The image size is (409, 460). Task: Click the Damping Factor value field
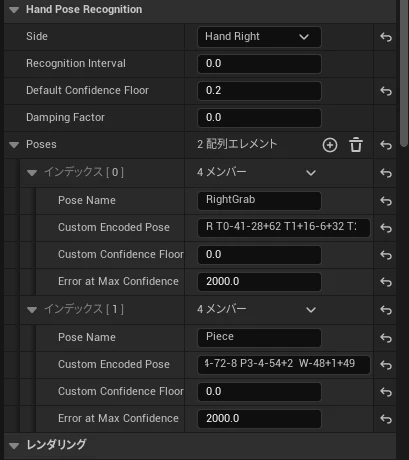pos(259,118)
